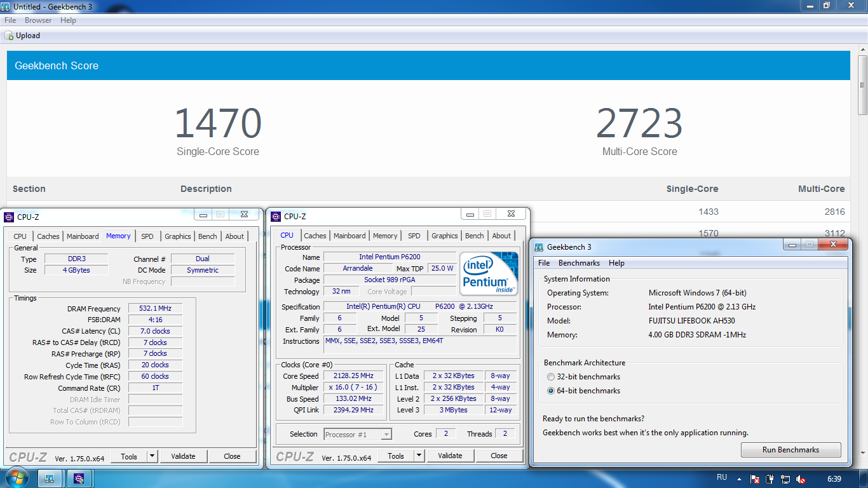Open Tools dropdown arrow in CPU tab CPU-Z
This screenshot has height=488, width=868.
(419, 456)
